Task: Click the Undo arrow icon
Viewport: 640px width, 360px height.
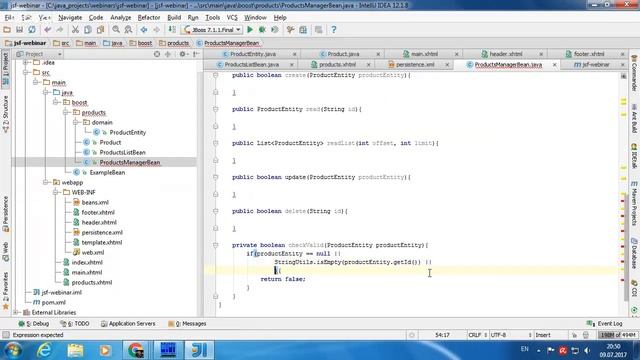Action: tap(47, 30)
